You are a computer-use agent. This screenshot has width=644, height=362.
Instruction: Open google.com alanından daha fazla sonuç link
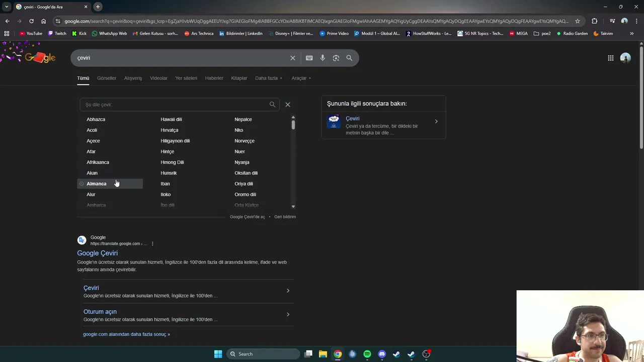click(126, 334)
